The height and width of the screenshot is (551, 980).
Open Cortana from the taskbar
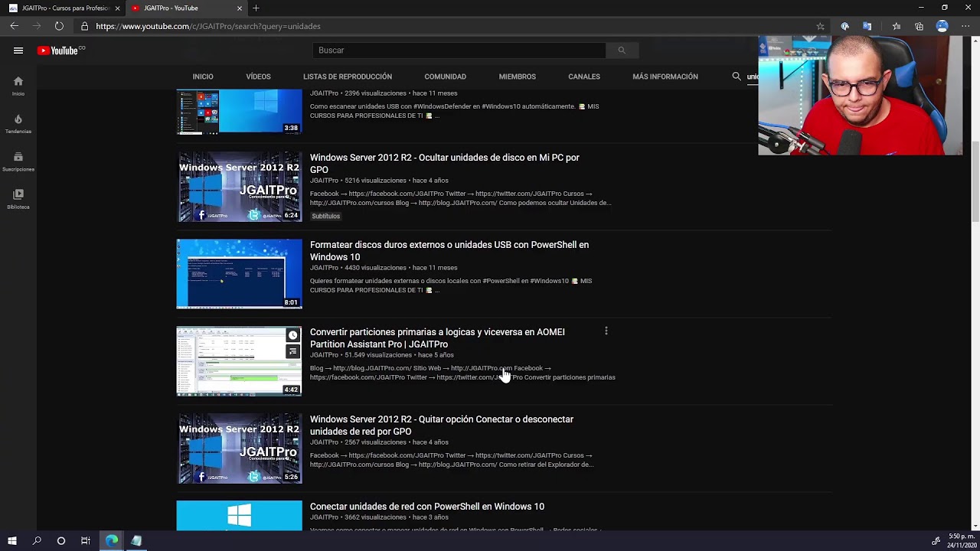(x=61, y=541)
